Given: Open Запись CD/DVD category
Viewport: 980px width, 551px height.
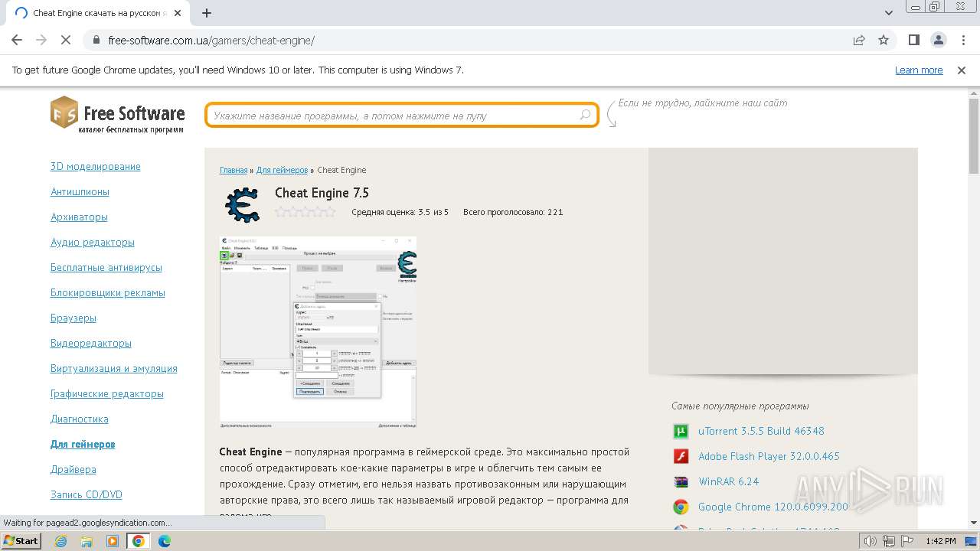Looking at the screenshot, I should click(x=87, y=494).
